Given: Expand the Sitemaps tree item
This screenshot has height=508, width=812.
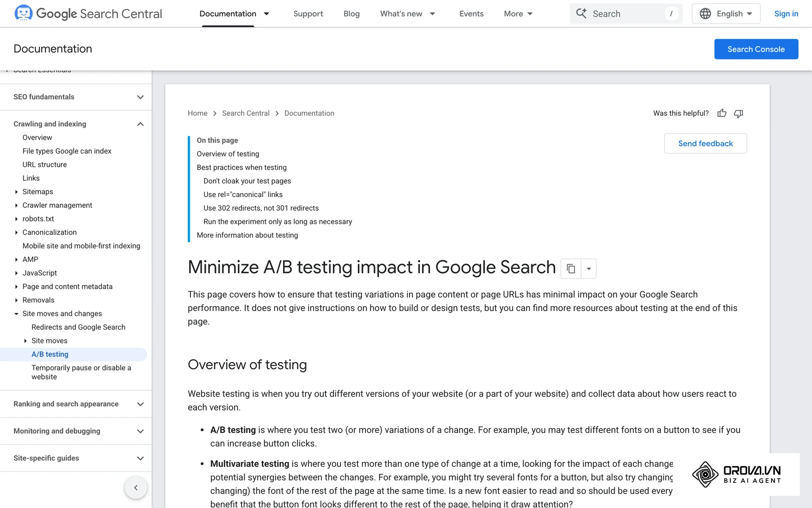Looking at the screenshot, I should 17,192.
